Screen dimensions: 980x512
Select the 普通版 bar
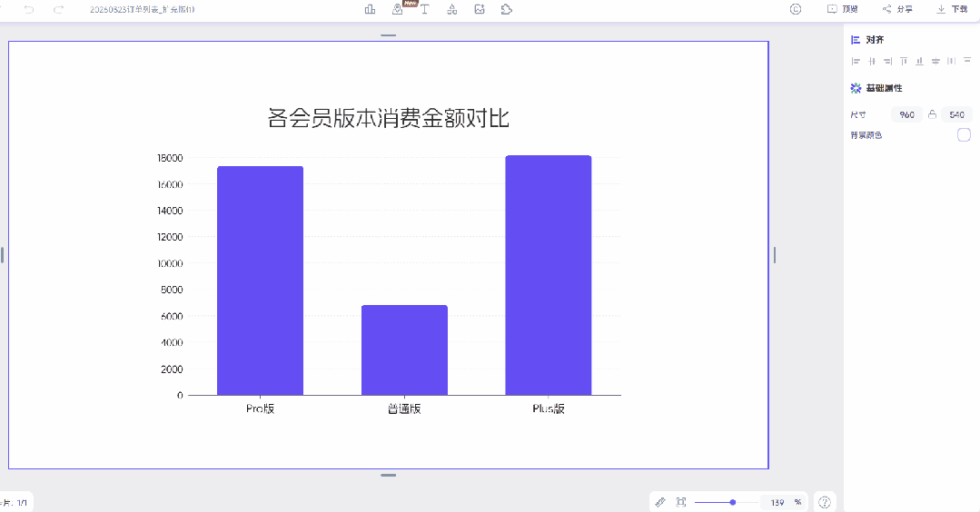tap(404, 350)
